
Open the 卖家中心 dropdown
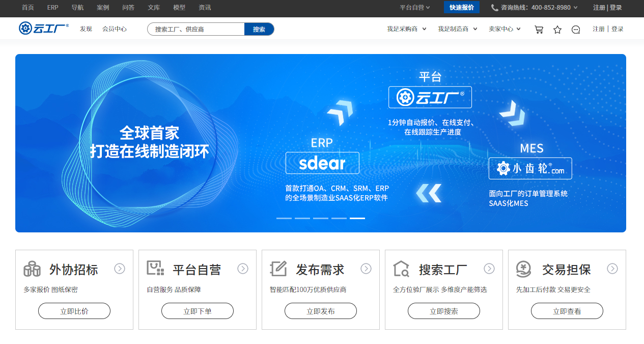pyautogui.click(x=505, y=29)
